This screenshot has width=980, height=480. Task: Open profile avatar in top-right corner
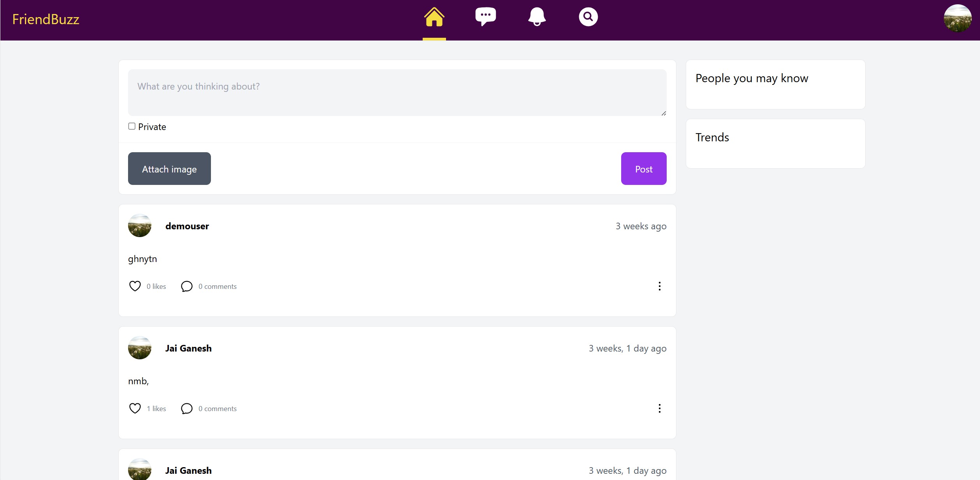[x=957, y=18]
